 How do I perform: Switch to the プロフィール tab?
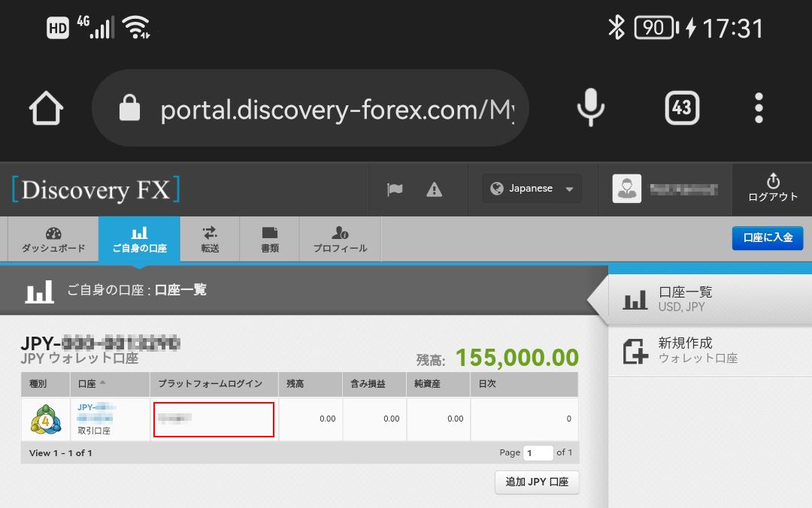pyautogui.click(x=341, y=240)
